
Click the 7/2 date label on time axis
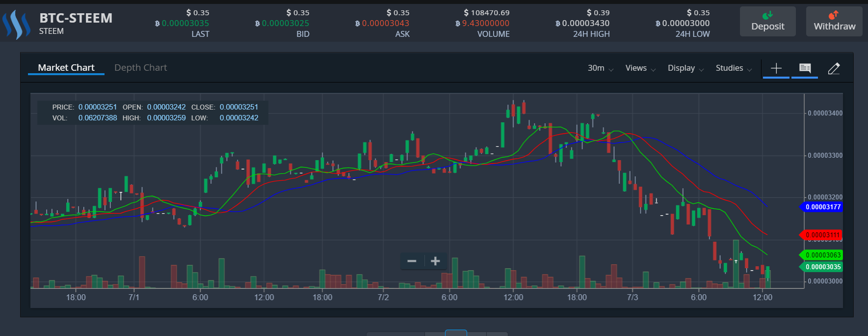(x=383, y=297)
